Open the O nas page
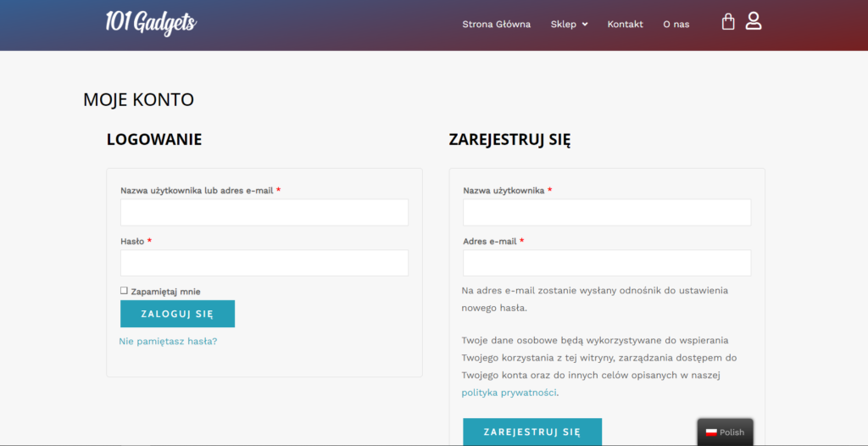The width and height of the screenshot is (868, 446). (x=676, y=25)
